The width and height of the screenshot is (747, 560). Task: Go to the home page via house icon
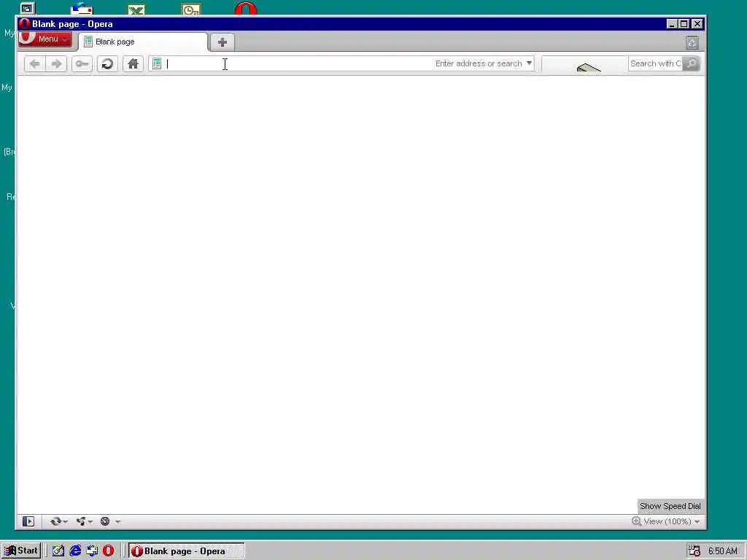[x=133, y=64]
